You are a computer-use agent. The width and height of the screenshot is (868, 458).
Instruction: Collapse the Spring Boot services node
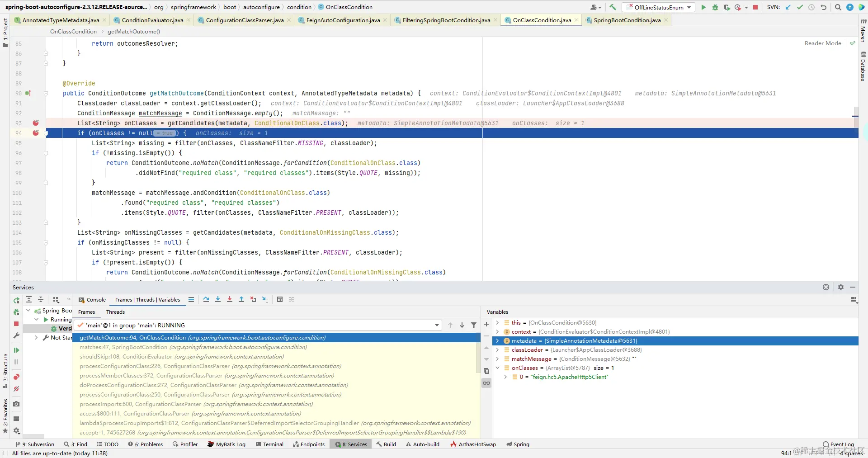point(28,311)
